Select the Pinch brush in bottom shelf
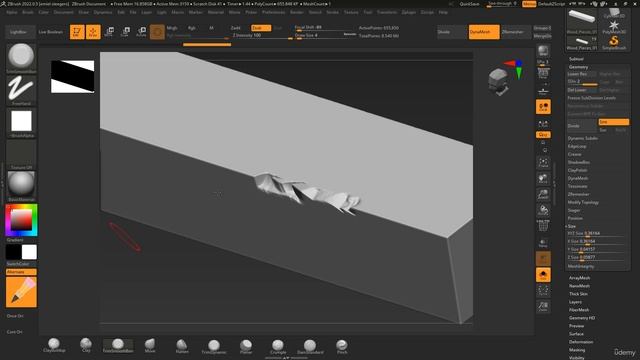Viewport: 640px width, 360px height. [342, 346]
